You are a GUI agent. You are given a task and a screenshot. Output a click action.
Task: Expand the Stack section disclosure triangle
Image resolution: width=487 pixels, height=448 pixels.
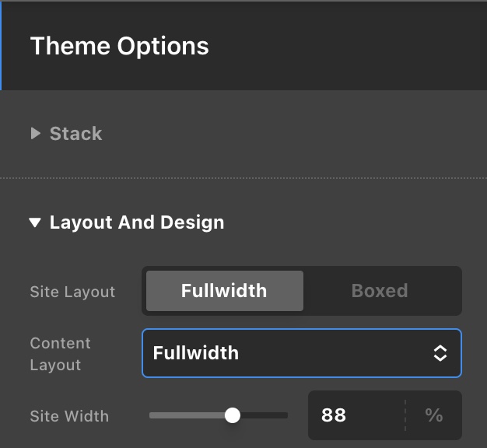(35, 134)
